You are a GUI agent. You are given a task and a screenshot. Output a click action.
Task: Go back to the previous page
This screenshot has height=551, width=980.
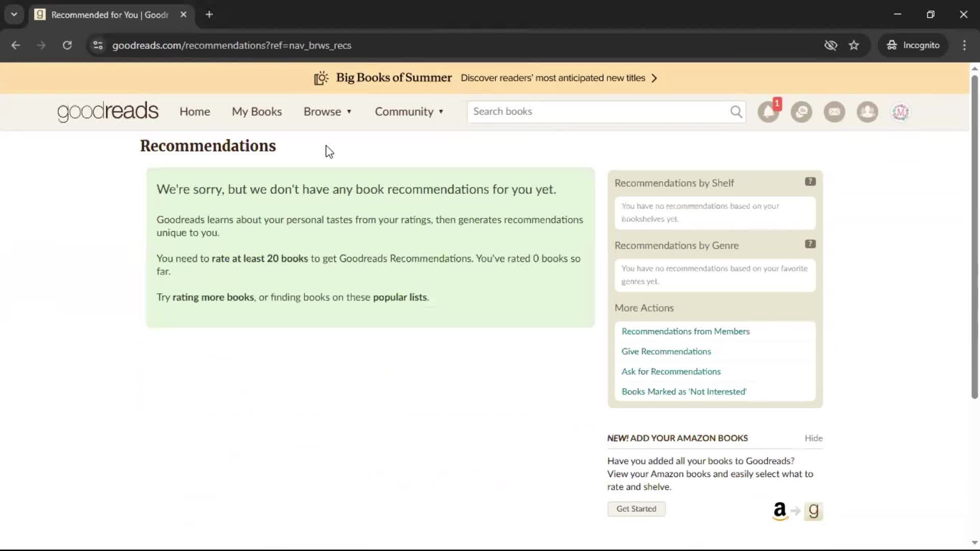[x=15, y=45]
